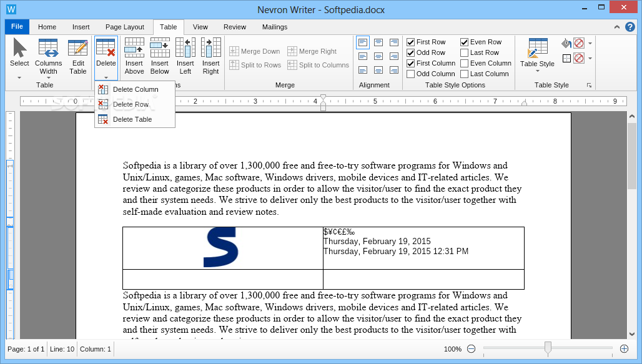Enable the Last Row option
642x364 pixels.
tap(464, 52)
